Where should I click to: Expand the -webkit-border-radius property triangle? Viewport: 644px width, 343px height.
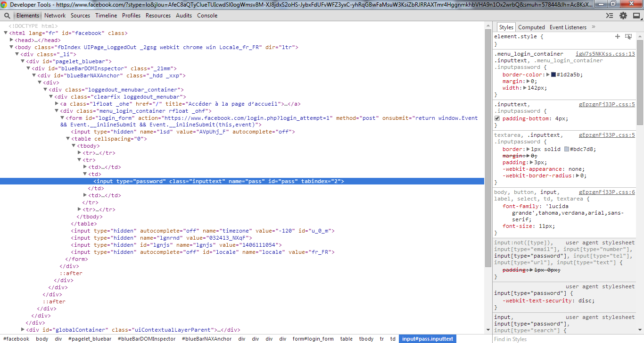[x=577, y=176]
